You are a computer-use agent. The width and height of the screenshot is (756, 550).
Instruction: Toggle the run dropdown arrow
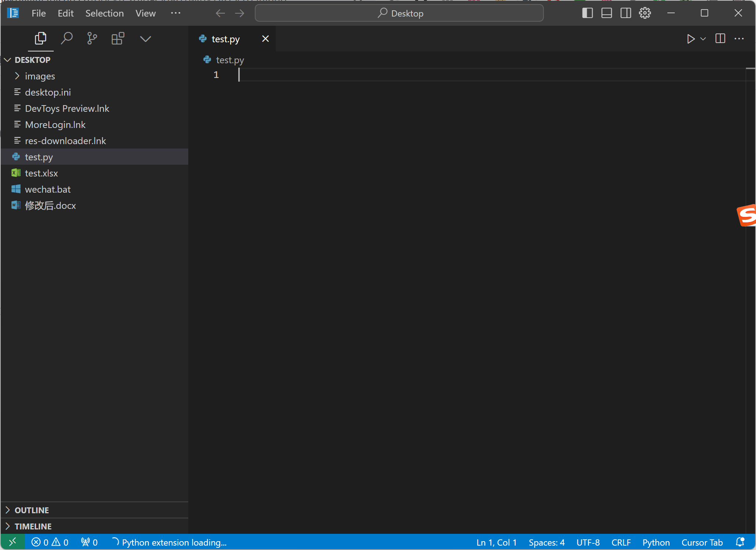point(703,39)
